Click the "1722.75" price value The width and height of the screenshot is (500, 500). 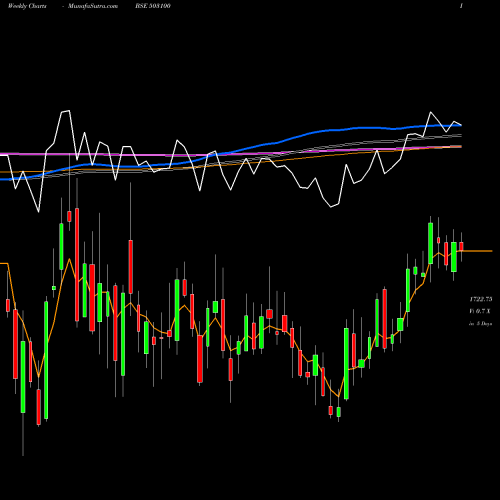coord(481,299)
